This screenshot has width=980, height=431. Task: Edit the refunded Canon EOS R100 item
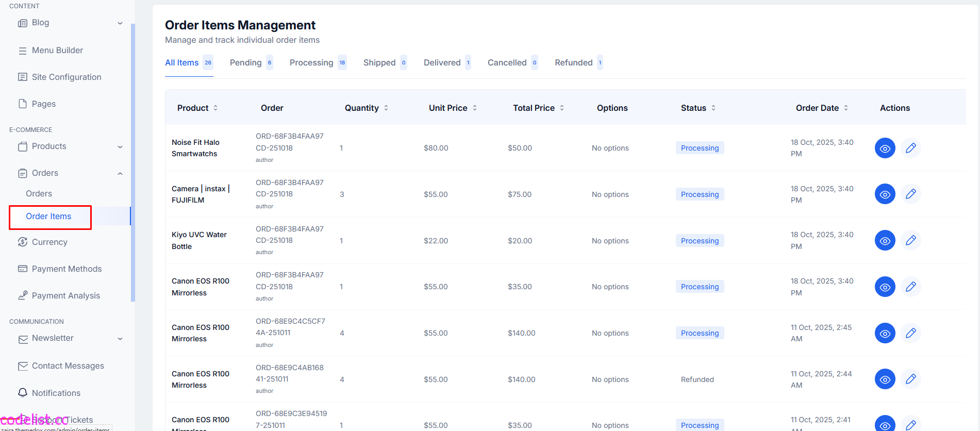[x=910, y=379]
